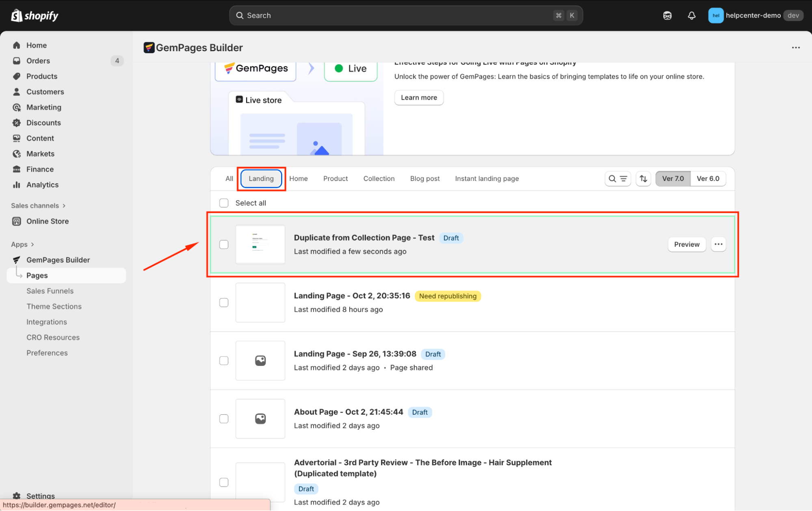Select the Instant landing page tab
812x511 pixels.
click(x=487, y=178)
